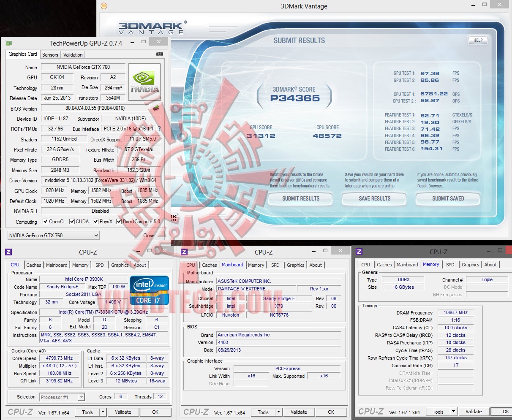Expand Tools arrow in CPU-Z CPU window

click(103, 412)
